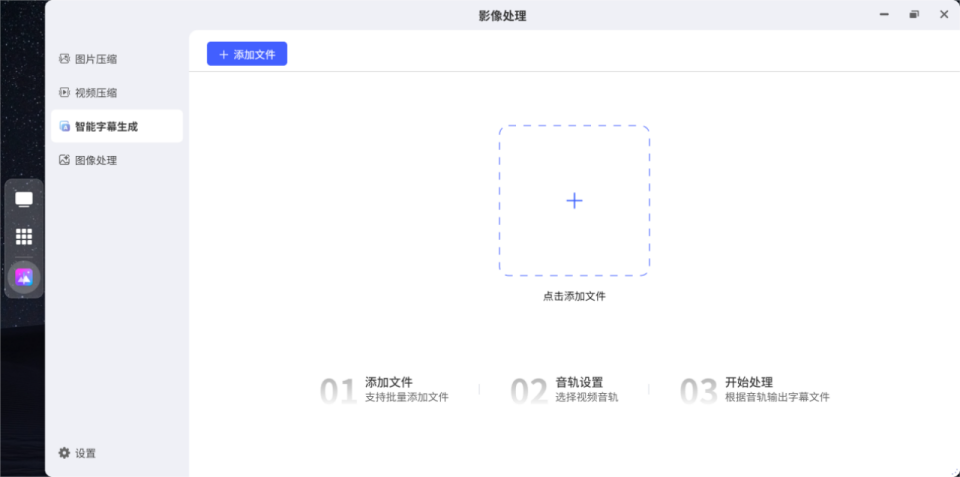The image size is (960, 477).
Task: Click the settings gear icon
Action: pos(64,453)
